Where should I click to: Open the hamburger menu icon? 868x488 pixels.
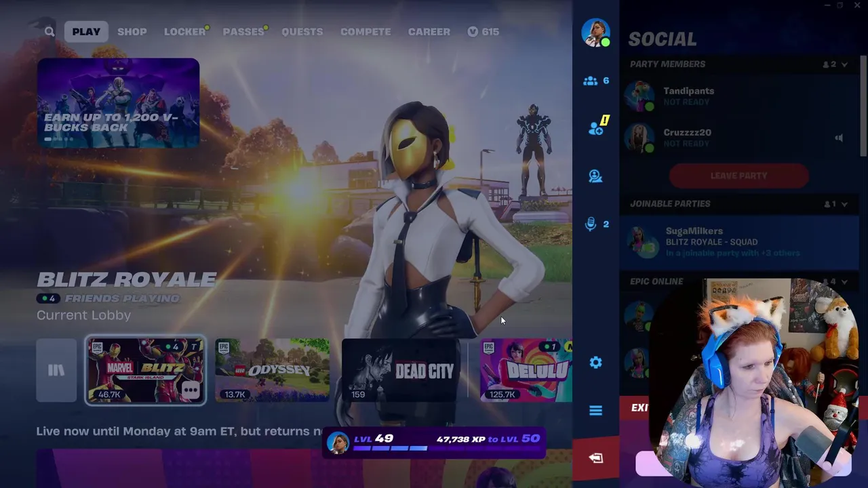click(x=595, y=411)
